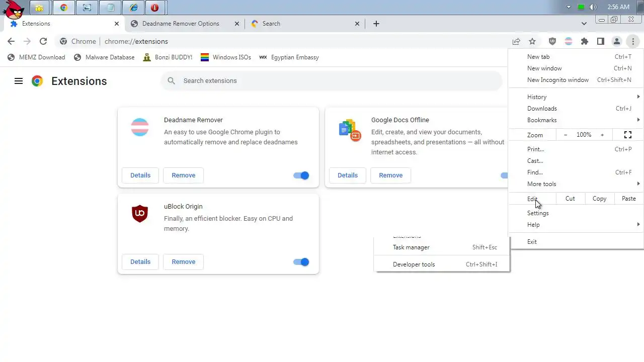
Task: Open the yellow flower taskbar icon
Action: [x=39, y=8]
